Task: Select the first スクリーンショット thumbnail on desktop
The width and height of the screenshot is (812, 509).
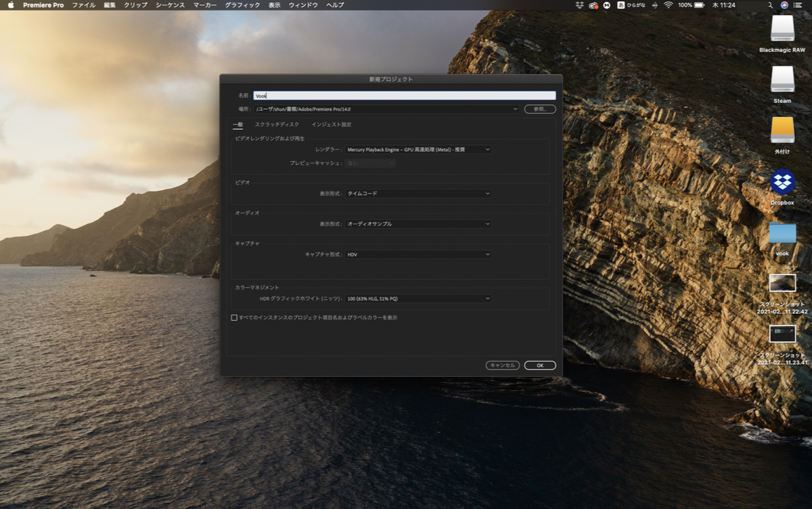Action: coord(782,283)
